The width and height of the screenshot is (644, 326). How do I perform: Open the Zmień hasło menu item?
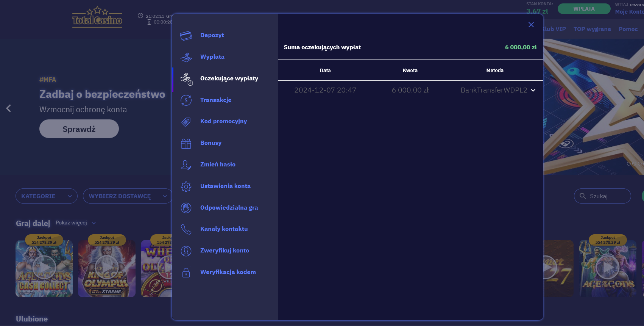218,165
